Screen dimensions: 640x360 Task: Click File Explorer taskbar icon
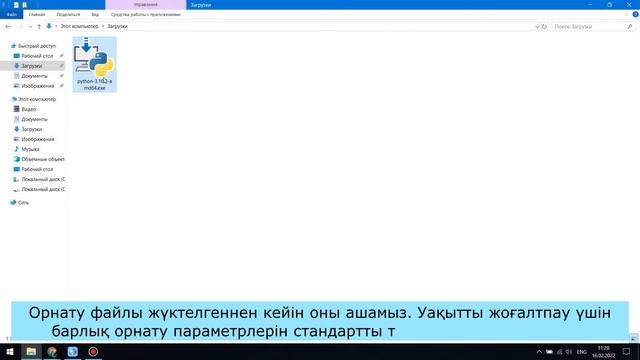coord(31,351)
